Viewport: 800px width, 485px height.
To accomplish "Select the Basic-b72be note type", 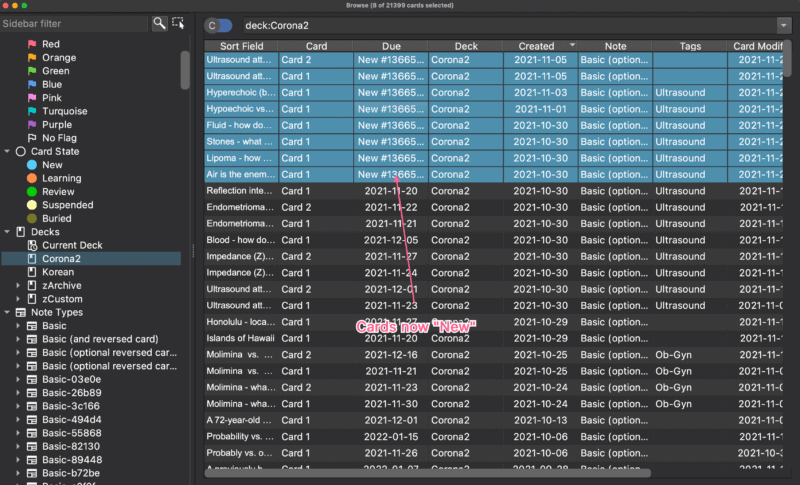I will click(71, 473).
